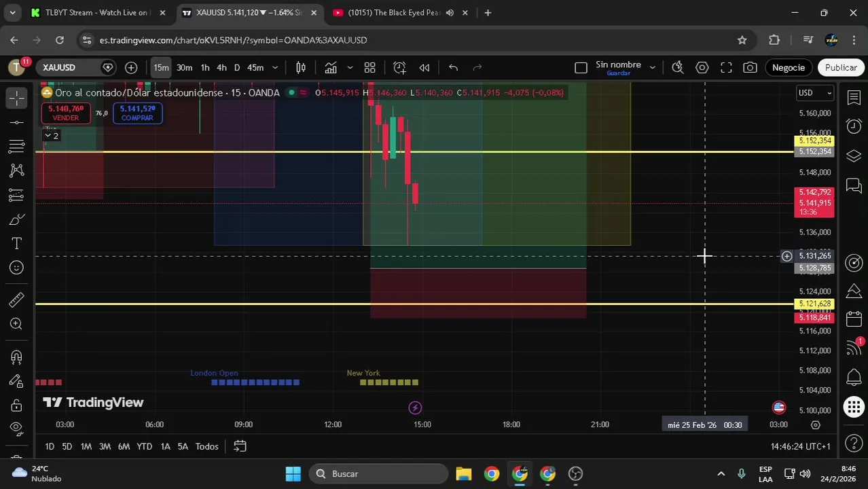Open the candlestick chart type selector

(301, 67)
